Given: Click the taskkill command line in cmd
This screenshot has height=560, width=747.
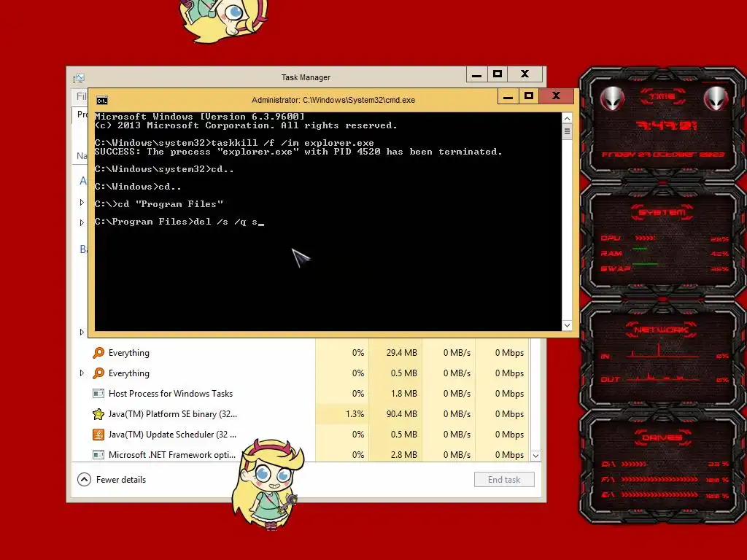Looking at the screenshot, I should [x=234, y=143].
